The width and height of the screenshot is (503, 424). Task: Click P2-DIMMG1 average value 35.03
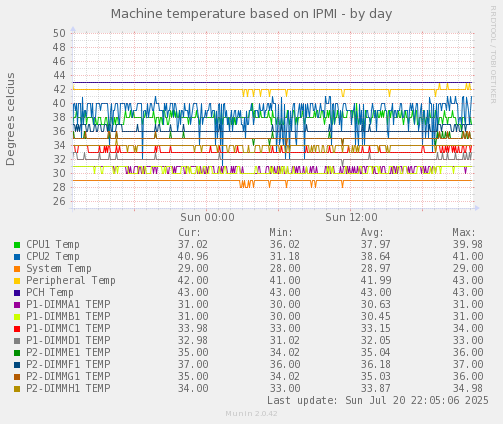click(x=376, y=376)
